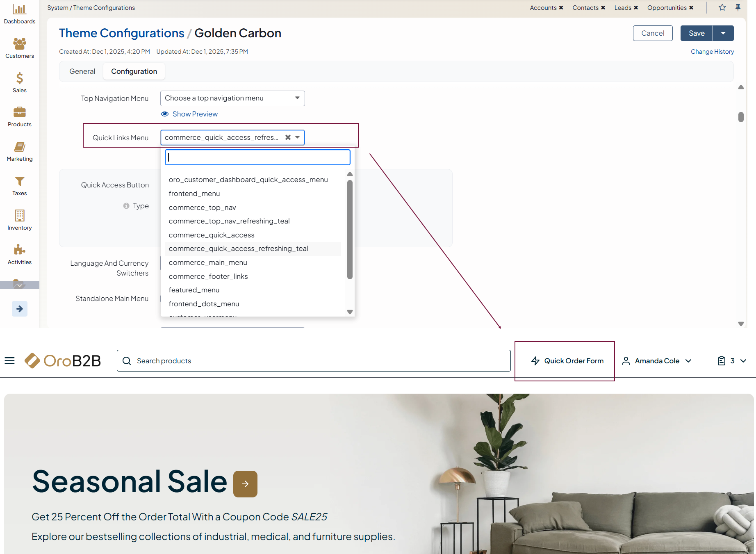Click the dropdown list scrollbar thumb

pos(350,230)
